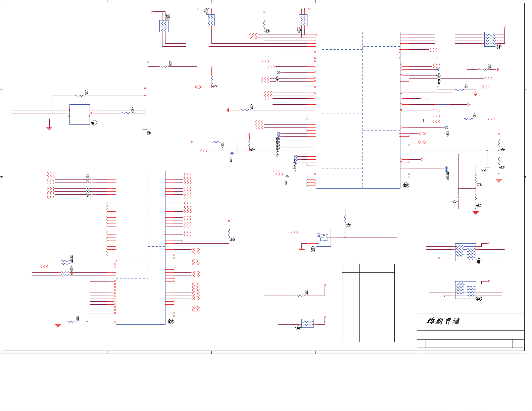532x411 pixels.
Task: Select the upper dual resistor network above title block
Action: [466, 252]
